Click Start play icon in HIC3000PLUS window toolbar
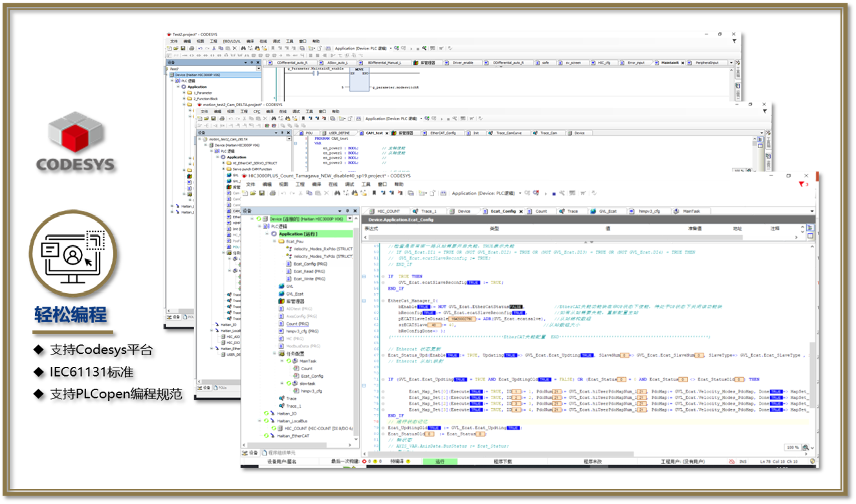Image resolution: width=856 pixels, height=504 pixels. (x=545, y=193)
